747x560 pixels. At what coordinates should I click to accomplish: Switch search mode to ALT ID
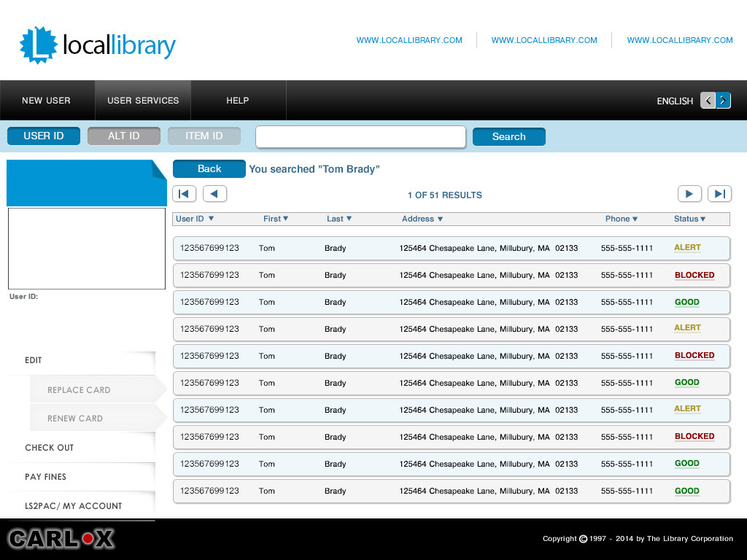click(x=124, y=136)
